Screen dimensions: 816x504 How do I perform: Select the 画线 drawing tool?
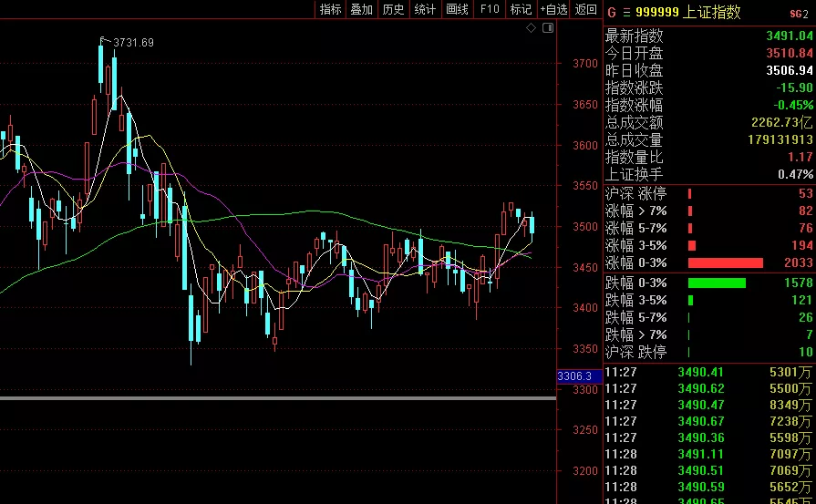pos(458,9)
